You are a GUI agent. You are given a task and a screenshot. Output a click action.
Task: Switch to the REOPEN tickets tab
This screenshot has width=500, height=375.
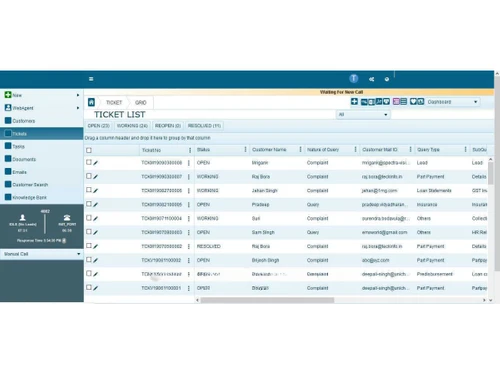(x=168, y=126)
